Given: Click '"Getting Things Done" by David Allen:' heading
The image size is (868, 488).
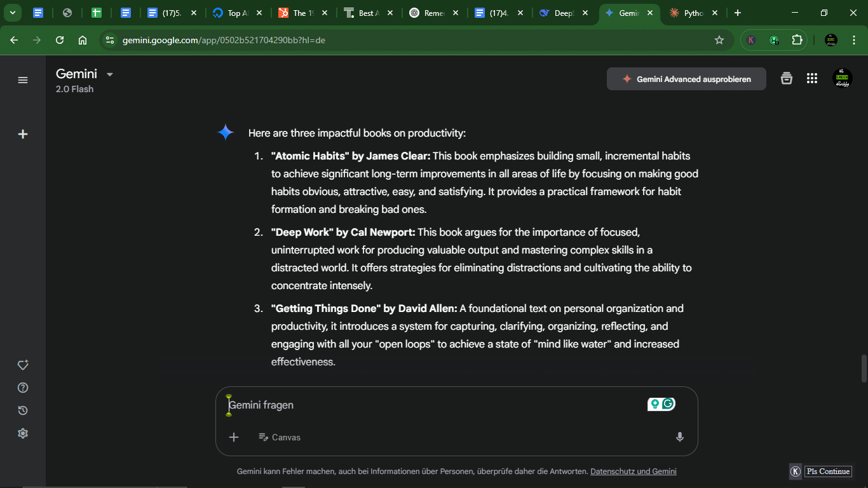Looking at the screenshot, I should [x=364, y=308].
